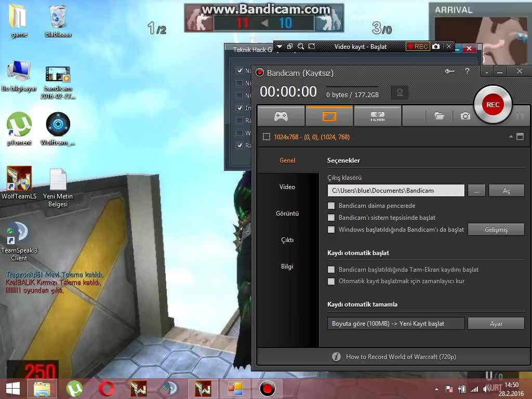The image size is (532, 399).
Task: Switch to Game Recording mode gamepad icon
Action: click(281, 116)
